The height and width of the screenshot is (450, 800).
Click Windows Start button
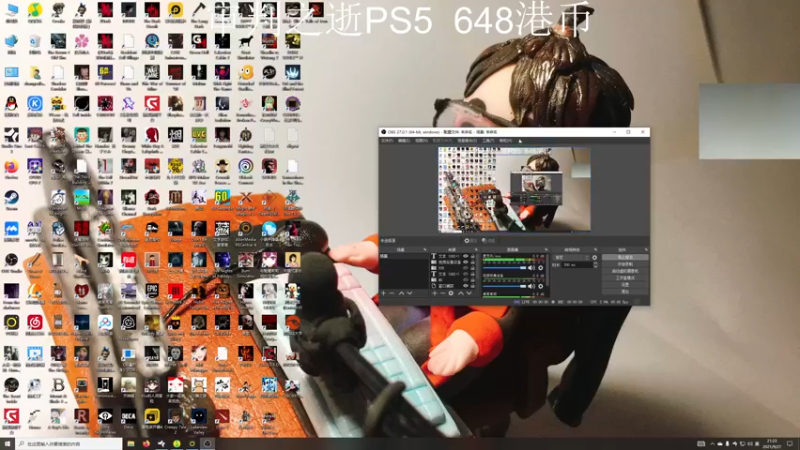(7, 444)
